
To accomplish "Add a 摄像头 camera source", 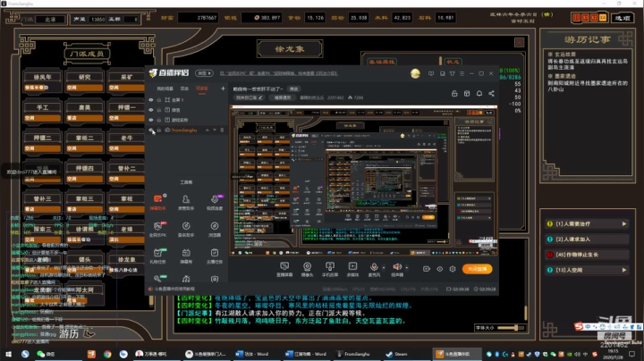I will [307, 269].
